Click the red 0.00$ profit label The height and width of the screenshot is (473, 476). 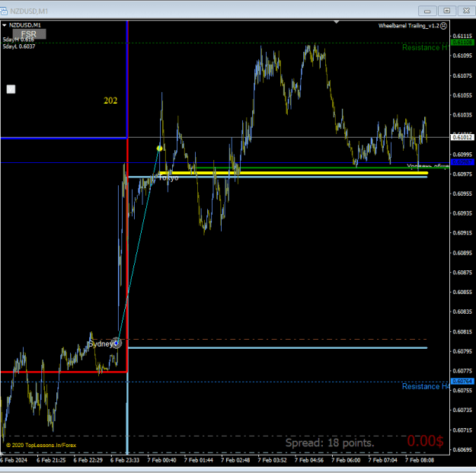click(425, 441)
